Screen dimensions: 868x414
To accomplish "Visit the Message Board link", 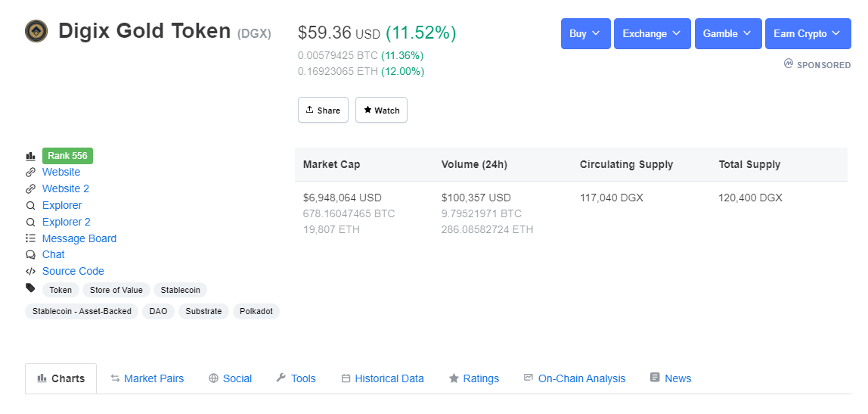I will (x=79, y=239).
